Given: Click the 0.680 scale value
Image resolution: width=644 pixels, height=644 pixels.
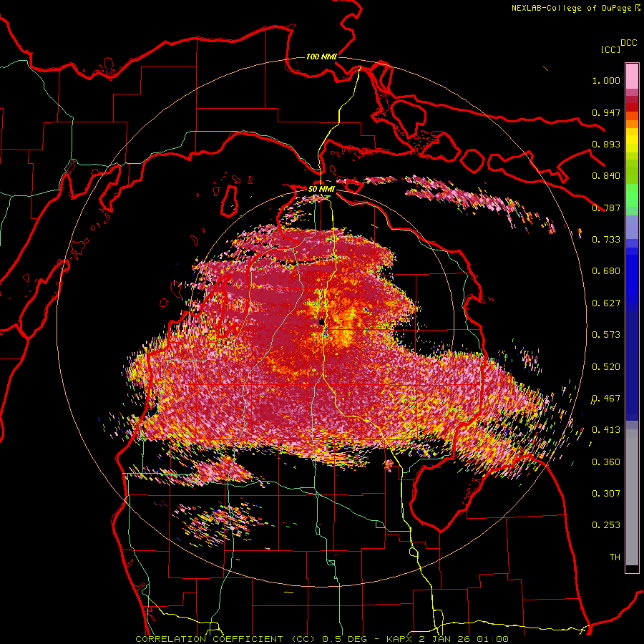Looking at the screenshot, I should tap(606, 271).
